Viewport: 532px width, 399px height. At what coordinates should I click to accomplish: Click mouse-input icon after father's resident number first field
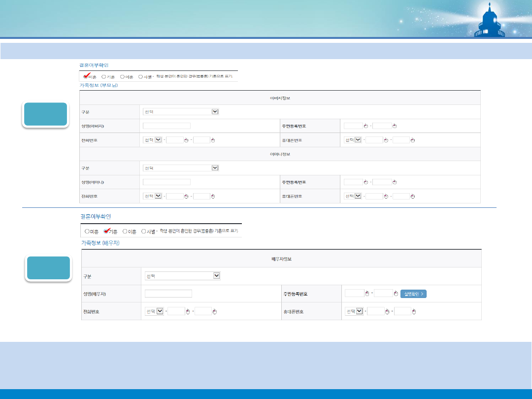[x=366, y=126]
